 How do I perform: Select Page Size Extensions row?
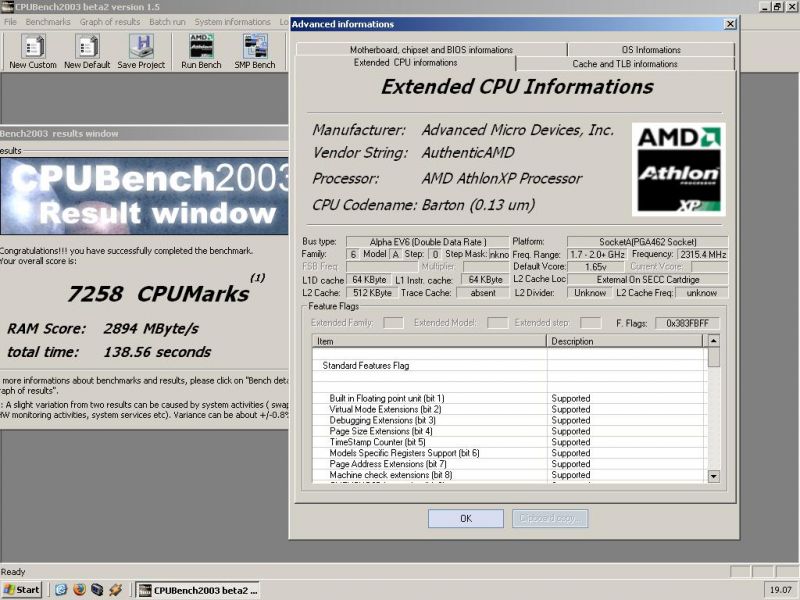(510, 431)
